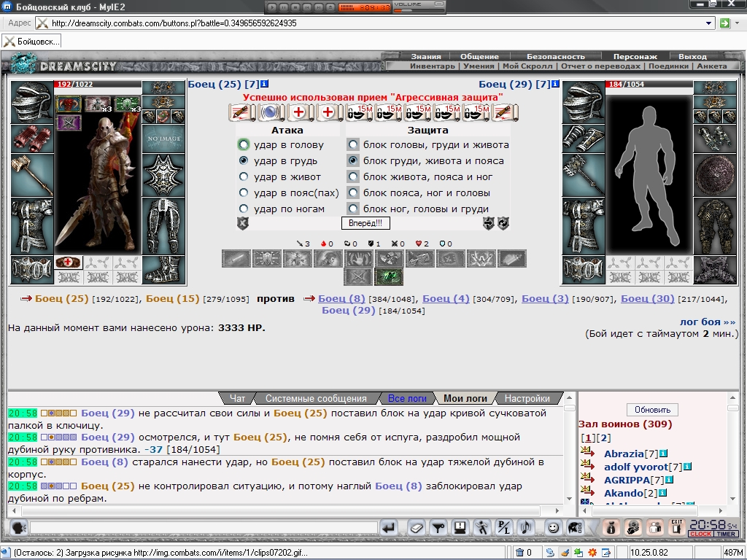
Task: Click the speaking head icon beside chat input
Action: pyautogui.click(x=18, y=528)
